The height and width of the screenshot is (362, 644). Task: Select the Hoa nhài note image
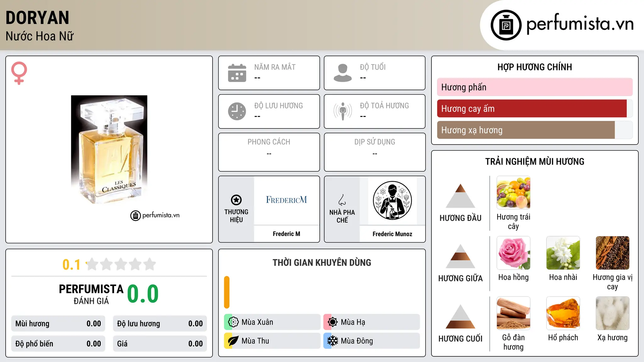pos(563,253)
